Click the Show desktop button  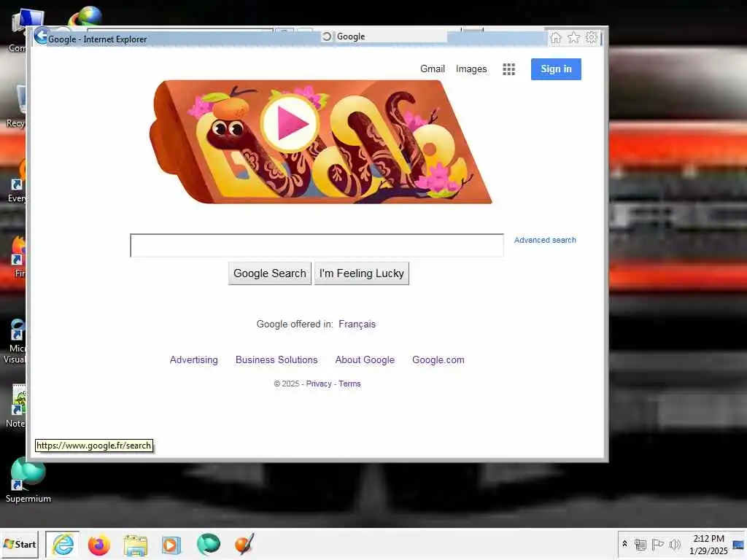pos(738,544)
